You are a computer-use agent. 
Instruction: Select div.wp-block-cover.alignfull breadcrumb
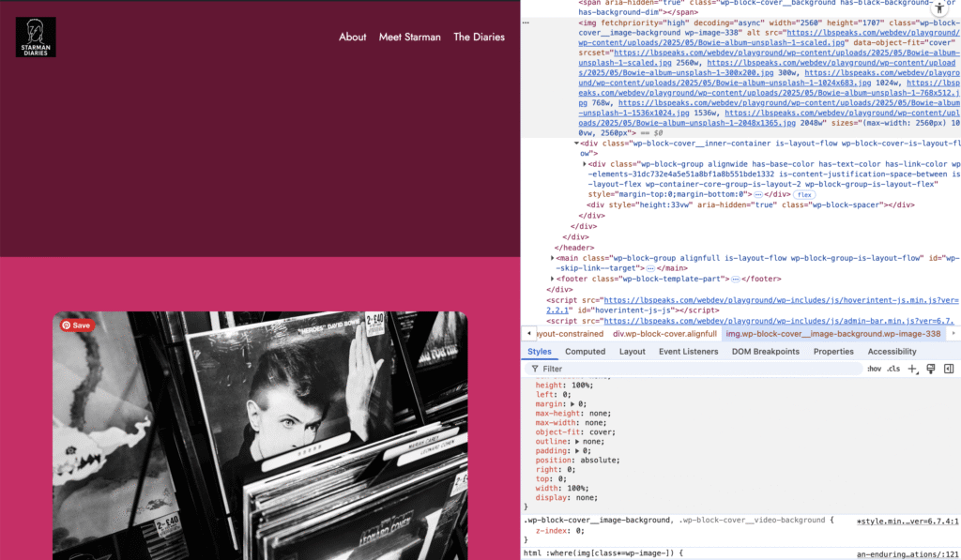(x=664, y=333)
